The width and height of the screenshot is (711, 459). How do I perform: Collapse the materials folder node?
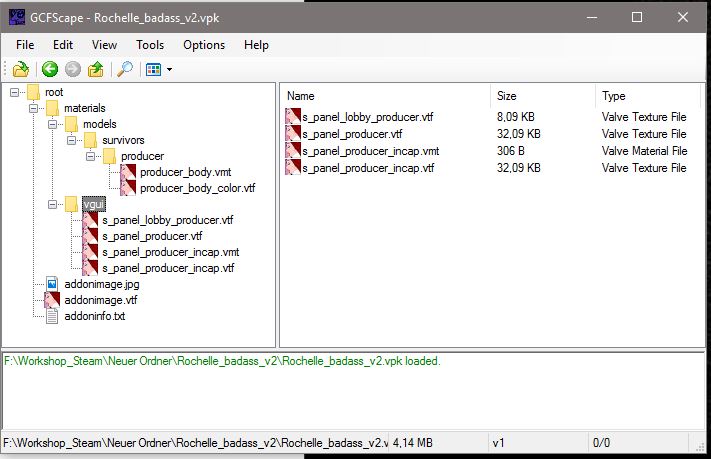point(34,108)
